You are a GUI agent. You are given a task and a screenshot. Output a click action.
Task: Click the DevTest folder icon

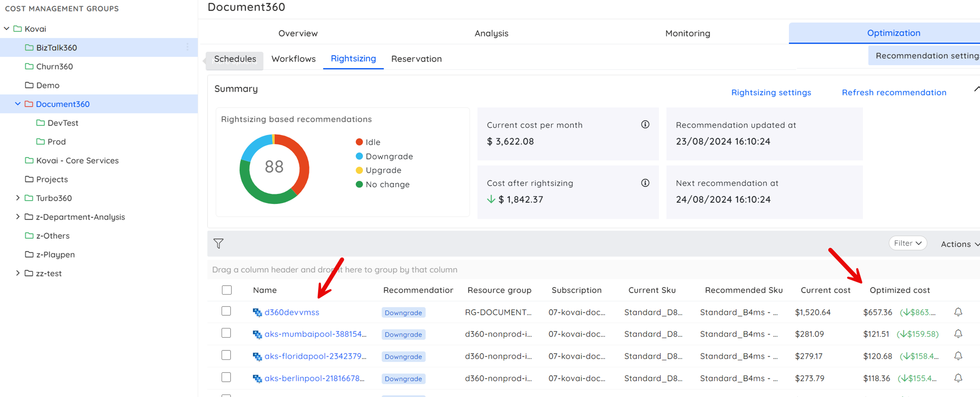pos(41,123)
